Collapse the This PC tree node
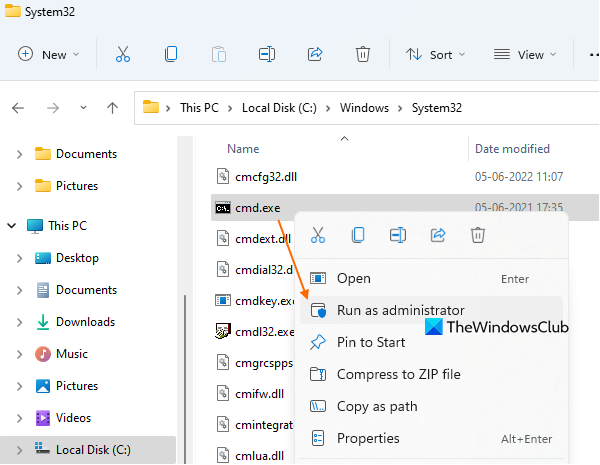This screenshot has height=465, width=600. [x=11, y=226]
